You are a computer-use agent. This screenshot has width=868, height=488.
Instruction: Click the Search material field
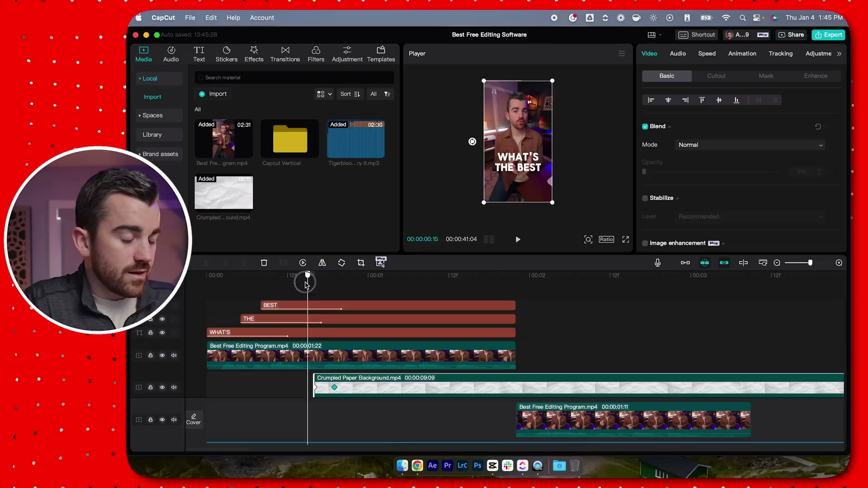coord(294,78)
